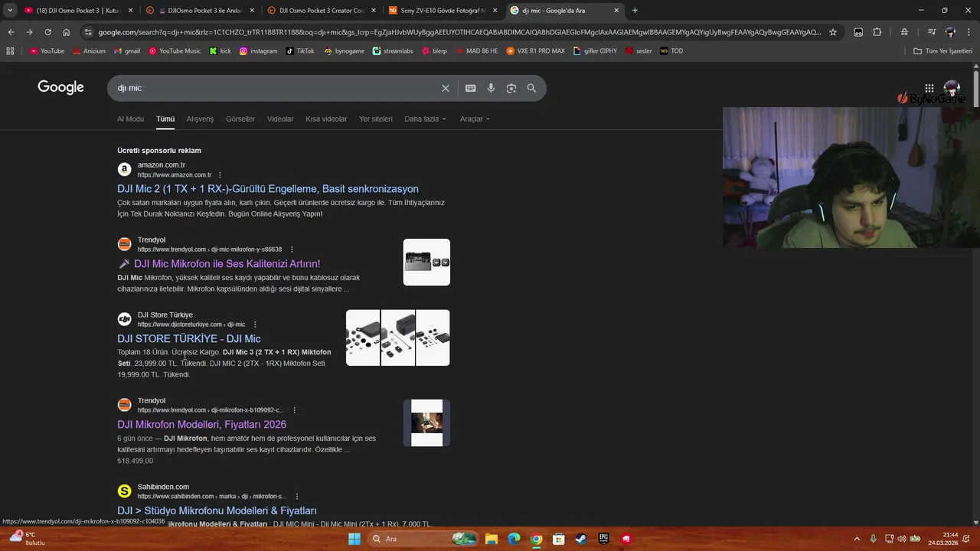This screenshot has height=551, width=980.
Task: Open the kick bookmark
Action: [x=220, y=51]
